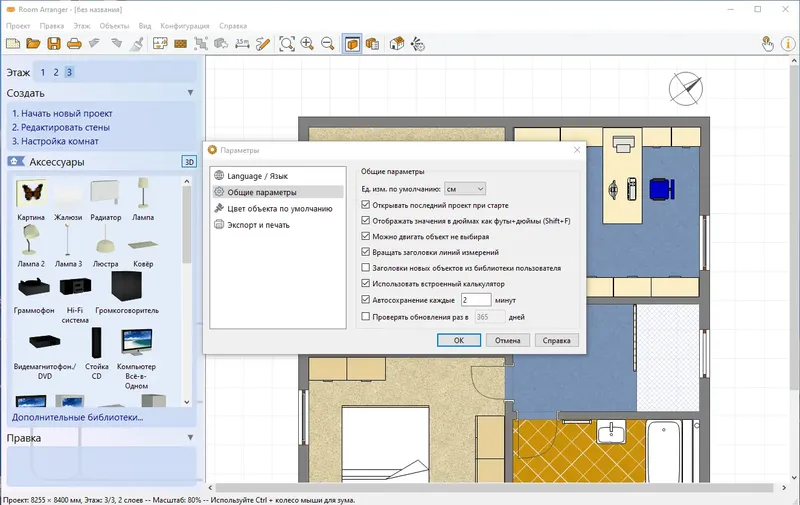The width and height of the screenshot is (800, 505).
Task: Open the Конфигурация menu
Action: pos(186,23)
